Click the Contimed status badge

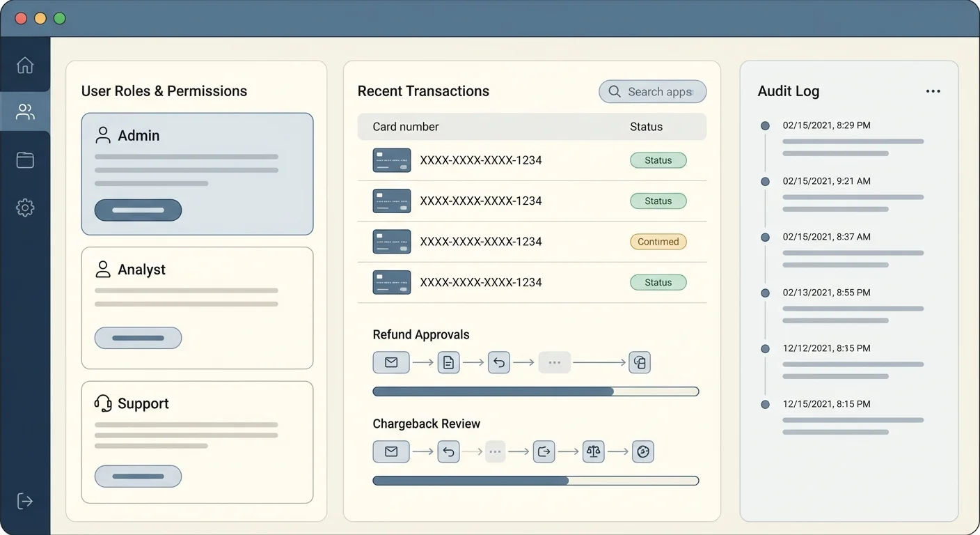coord(658,242)
